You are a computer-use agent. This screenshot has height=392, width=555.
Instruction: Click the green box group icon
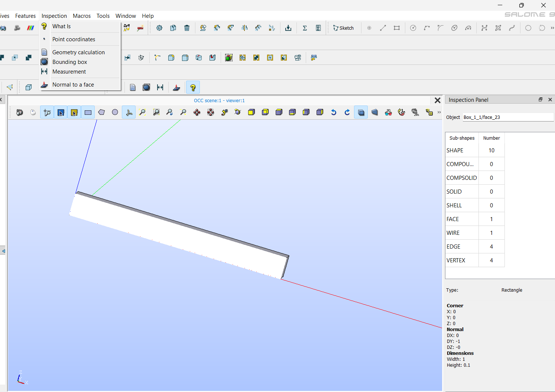point(229,58)
